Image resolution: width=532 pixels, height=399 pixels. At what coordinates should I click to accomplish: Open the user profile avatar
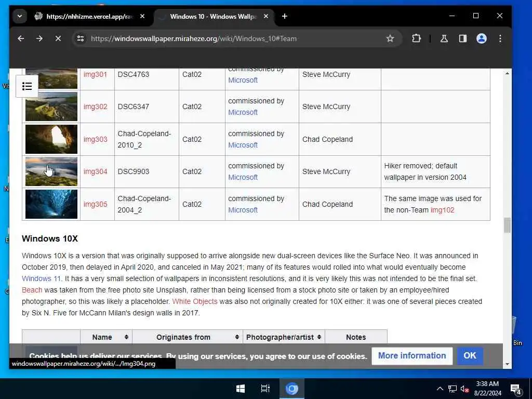(x=482, y=38)
